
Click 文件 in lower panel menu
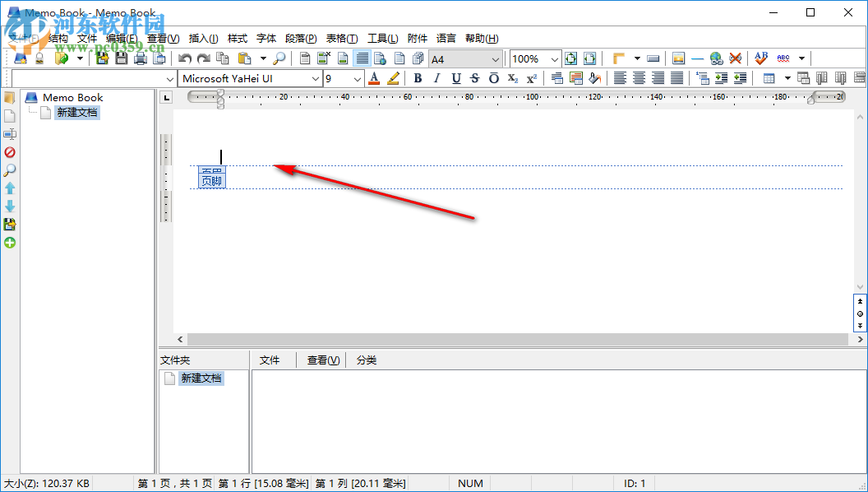pos(270,360)
